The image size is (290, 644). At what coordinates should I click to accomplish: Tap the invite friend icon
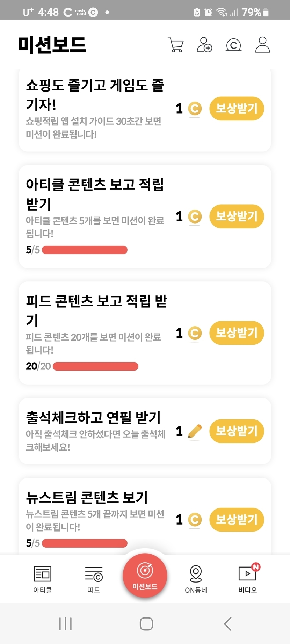[204, 45]
